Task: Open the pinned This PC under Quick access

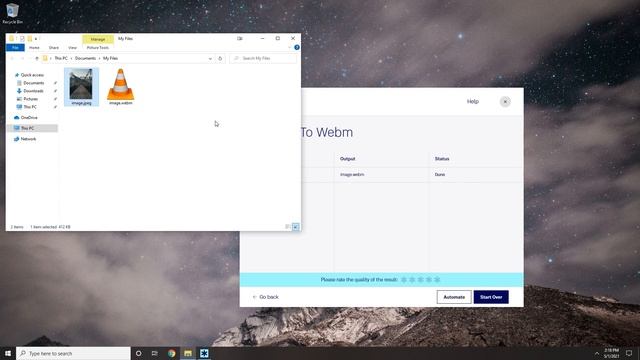Action: click(30, 107)
